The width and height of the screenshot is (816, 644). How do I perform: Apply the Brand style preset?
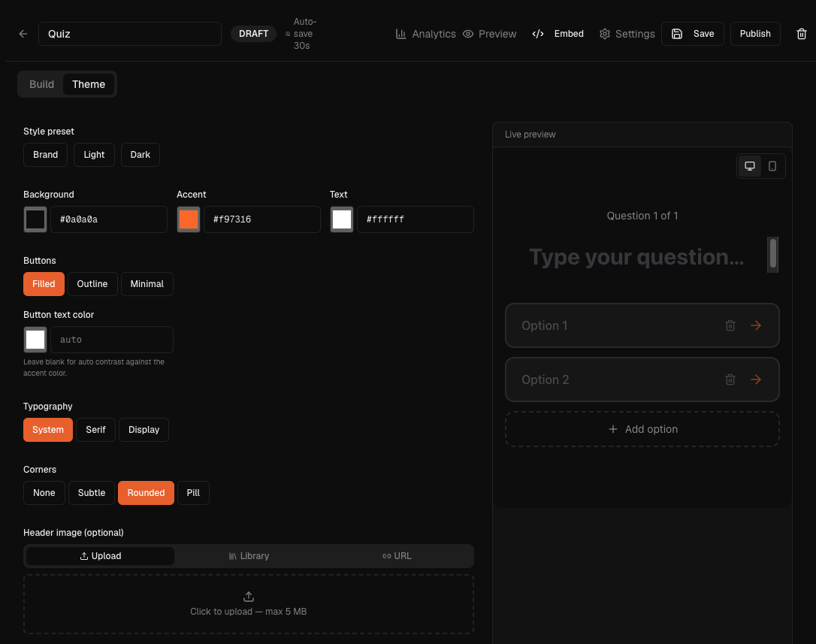tap(45, 155)
